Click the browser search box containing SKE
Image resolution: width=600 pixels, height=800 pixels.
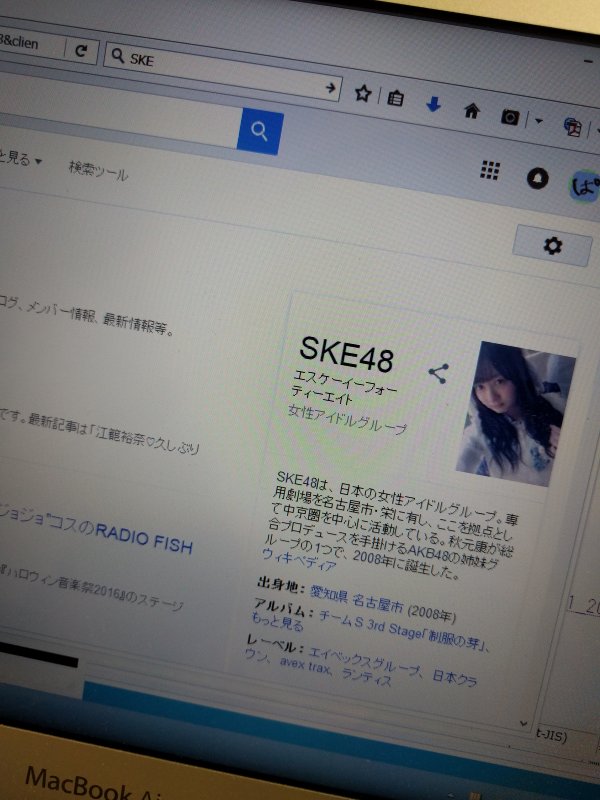[x=222, y=73]
